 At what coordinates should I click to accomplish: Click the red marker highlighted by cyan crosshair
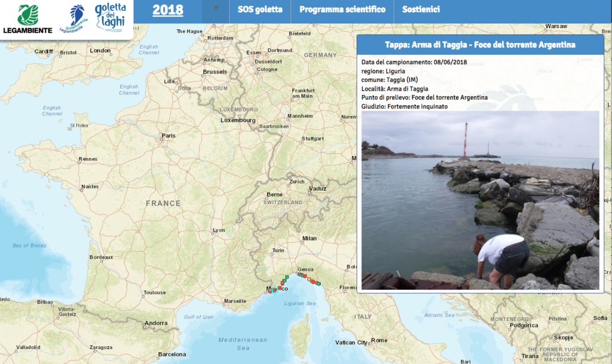(275, 290)
